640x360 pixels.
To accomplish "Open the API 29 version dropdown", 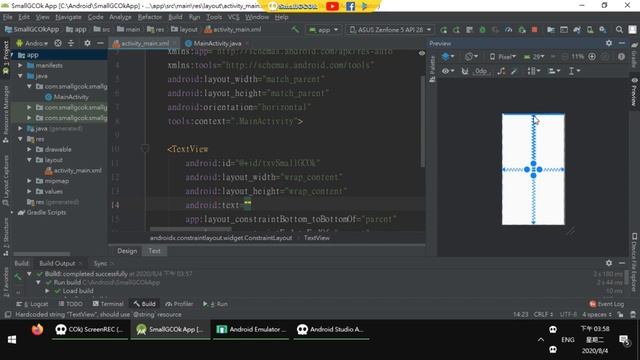I will (x=533, y=57).
